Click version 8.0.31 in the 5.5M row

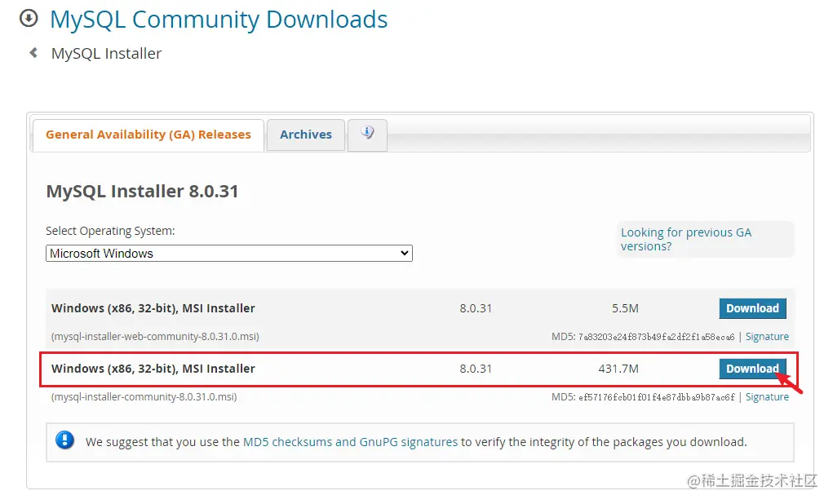[x=476, y=308]
